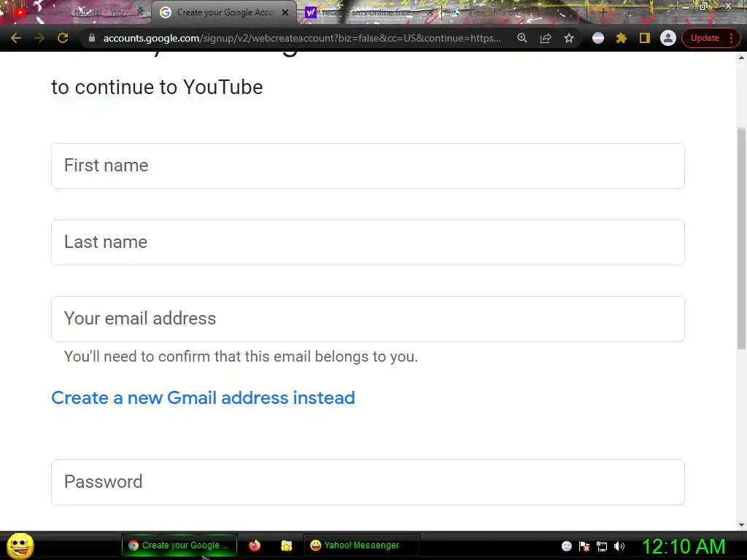
Task: Open the volume speaker tray icon
Action: 619,546
